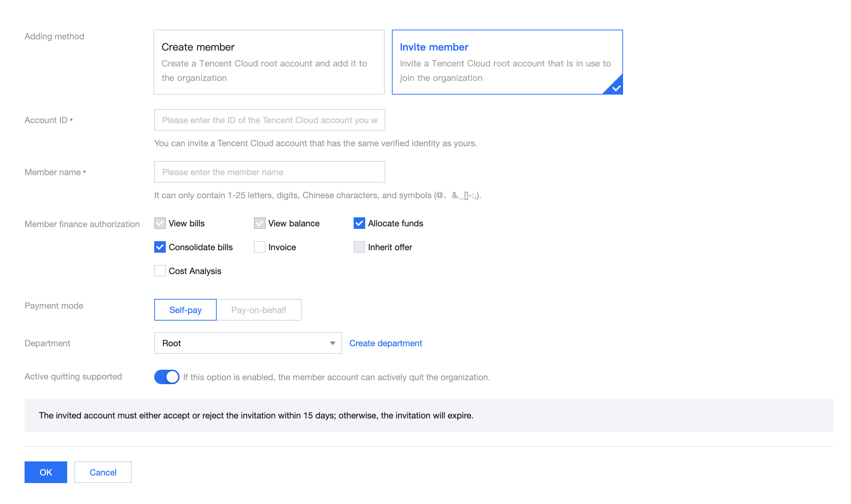The height and width of the screenshot is (504, 851).
Task: Select the Create member card
Action: coord(269,62)
